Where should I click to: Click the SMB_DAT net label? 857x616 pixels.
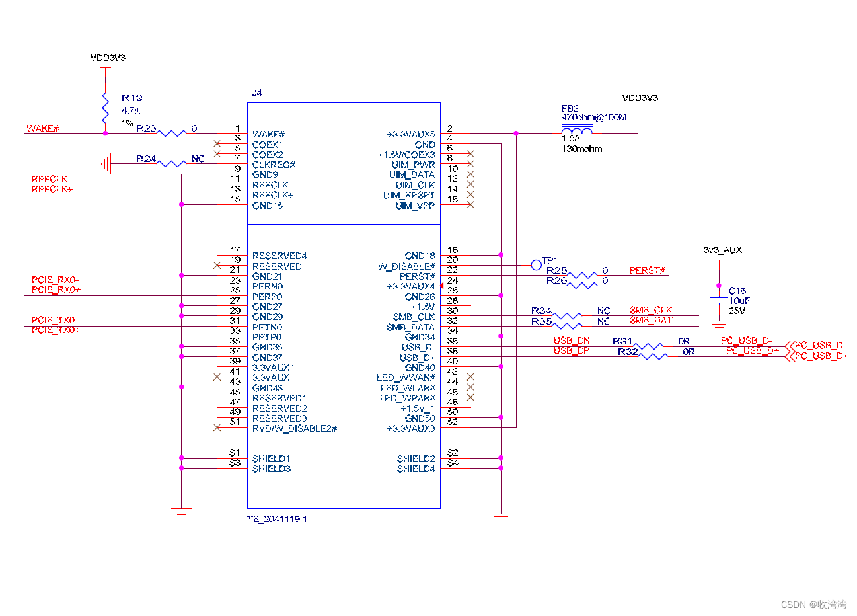click(651, 320)
